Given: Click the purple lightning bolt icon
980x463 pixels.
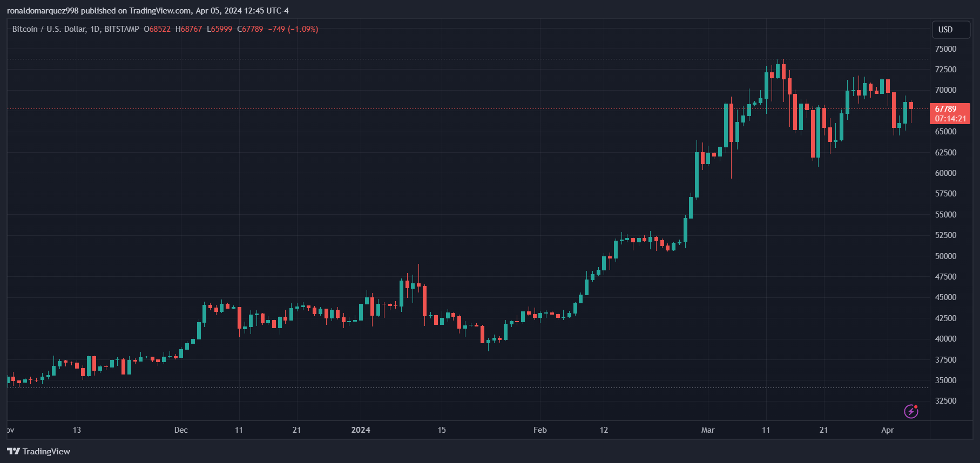Looking at the screenshot, I should pos(911,412).
